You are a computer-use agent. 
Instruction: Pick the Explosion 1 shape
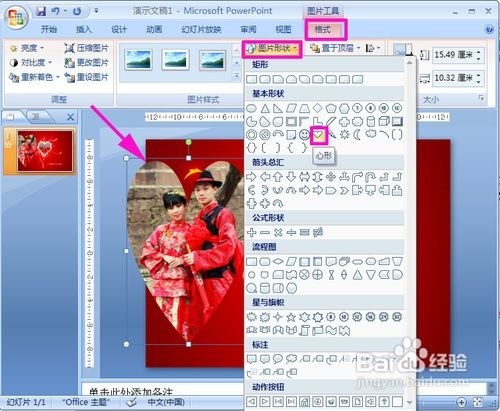[251, 317]
